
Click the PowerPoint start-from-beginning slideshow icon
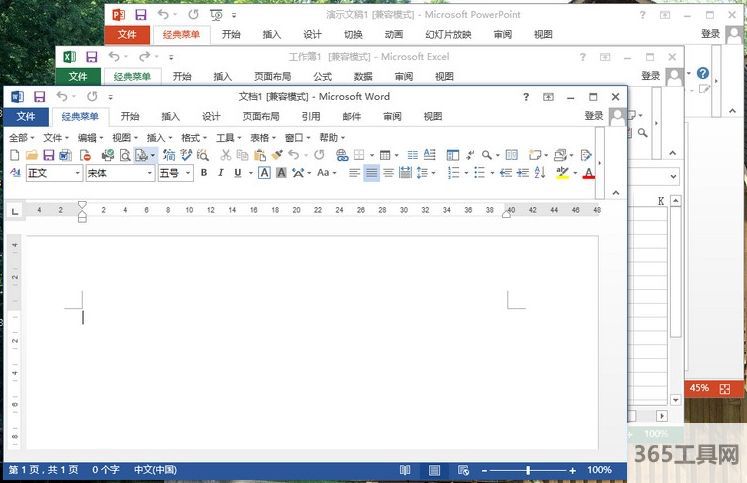pos(216,15)
